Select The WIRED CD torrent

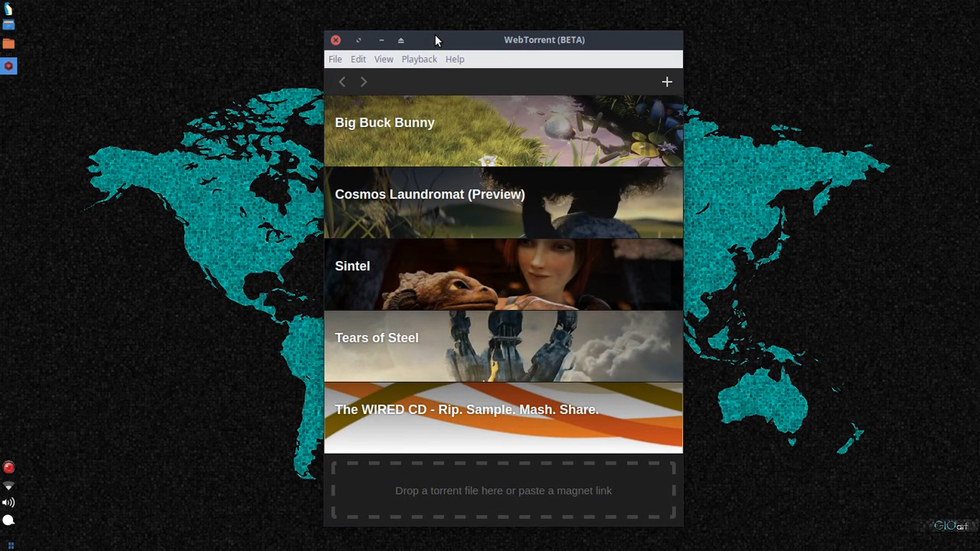pyautogui.click(x=503, y=418)
